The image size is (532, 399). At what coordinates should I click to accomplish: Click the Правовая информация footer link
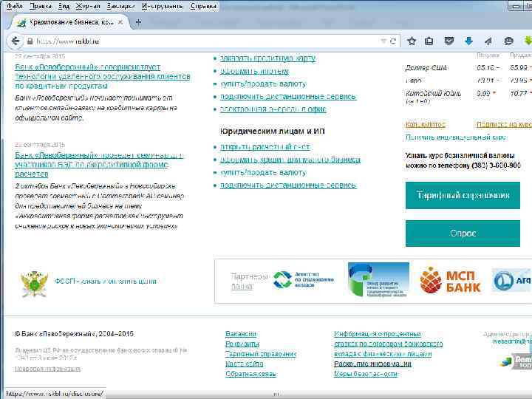tap(48, 369)
